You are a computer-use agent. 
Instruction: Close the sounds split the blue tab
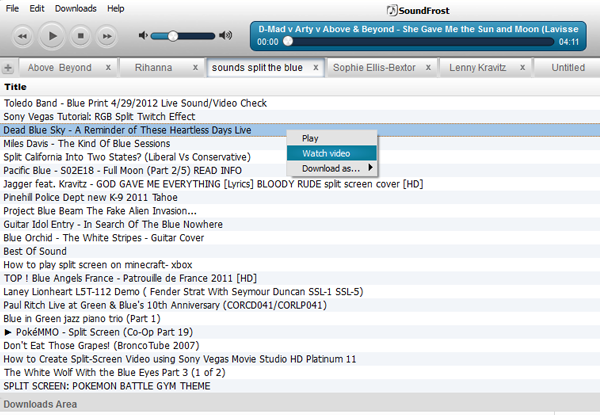[x=316, y=67]
